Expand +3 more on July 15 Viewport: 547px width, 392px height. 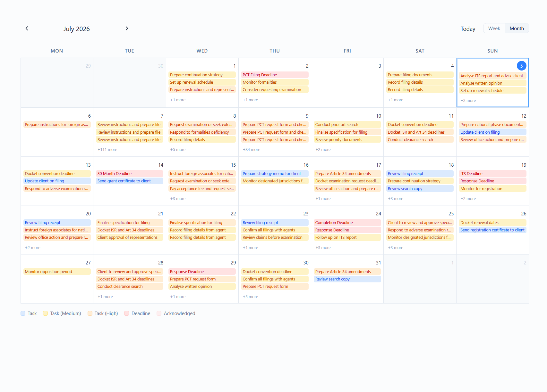178,199
